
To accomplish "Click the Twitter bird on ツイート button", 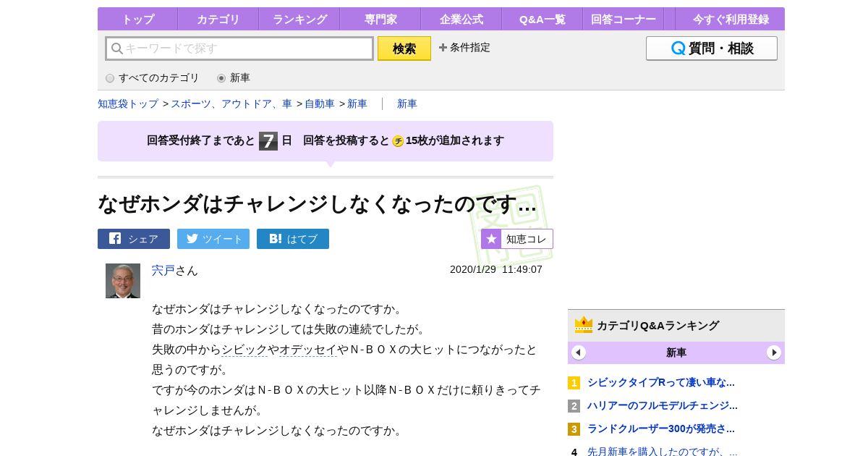I will 192,238.
